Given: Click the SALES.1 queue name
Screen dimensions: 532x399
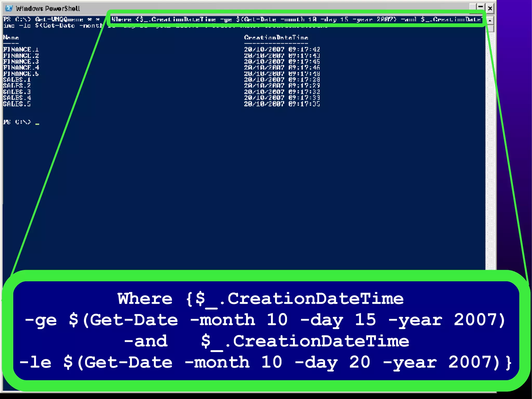Looking at the screenshot, I should (x=17, y=80).
